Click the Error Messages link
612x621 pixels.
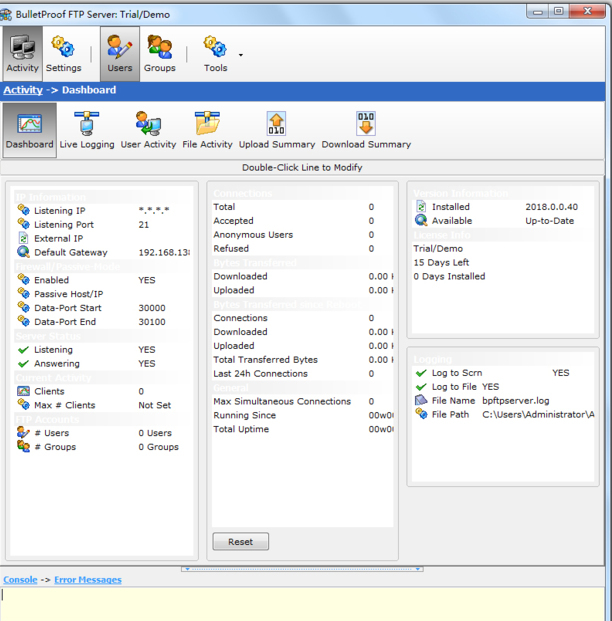click(x=88, y=579)
